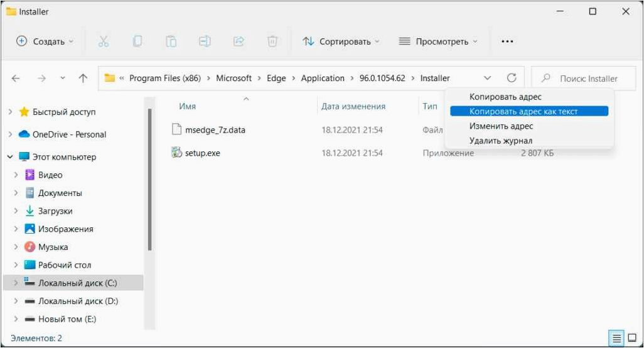
Task: Click the search magnifier icon
Action: (546, 78)
